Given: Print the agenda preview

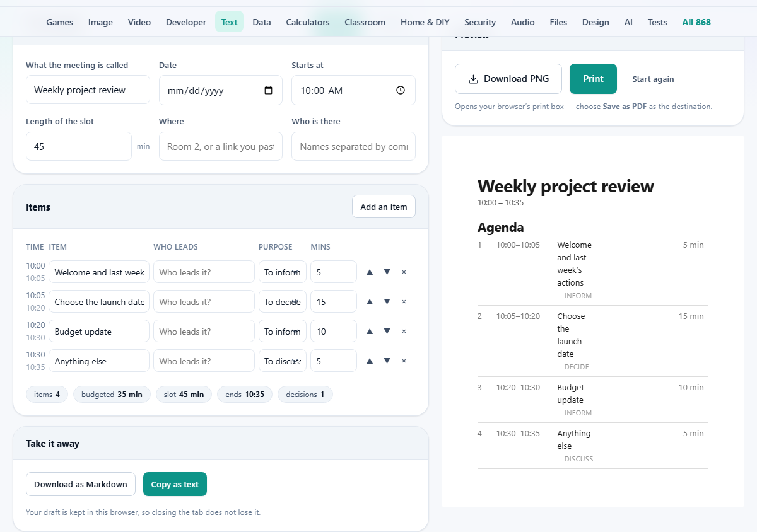Looking at the screenshot, I should (593, 79).
